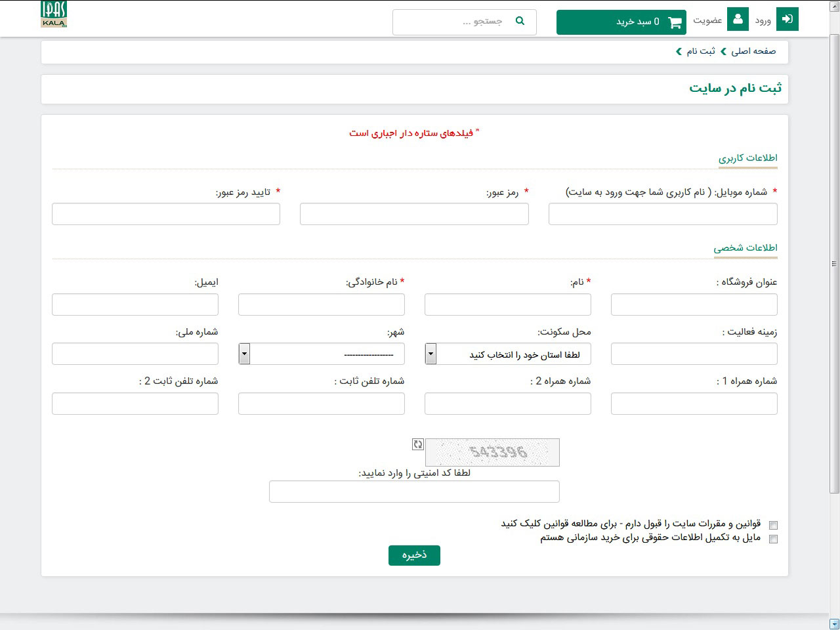
Task: Click the scrollbar up arrow
Action: coord(834,5)
